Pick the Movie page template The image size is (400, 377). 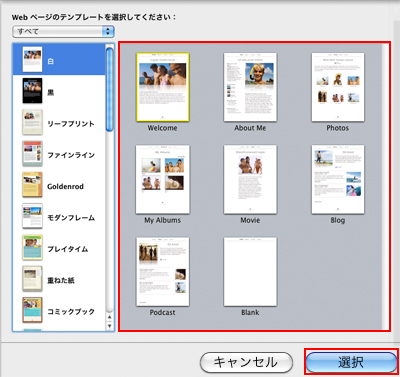tap(250, 179)
